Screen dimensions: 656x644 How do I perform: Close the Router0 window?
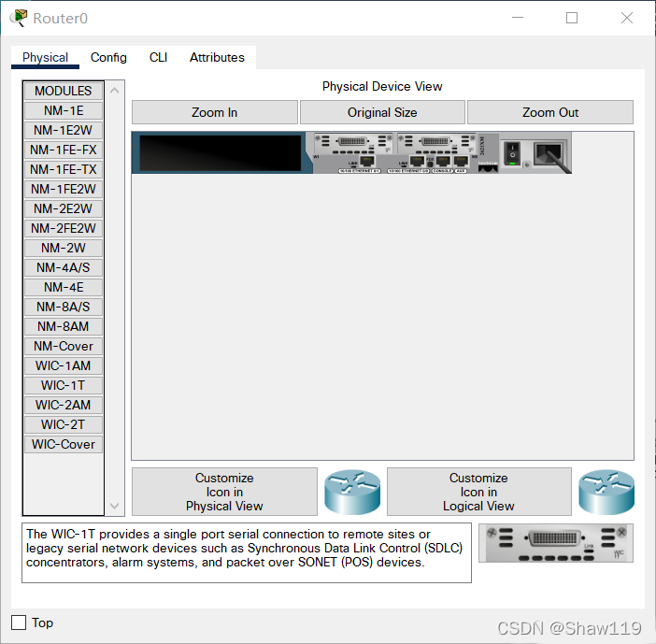627,18
